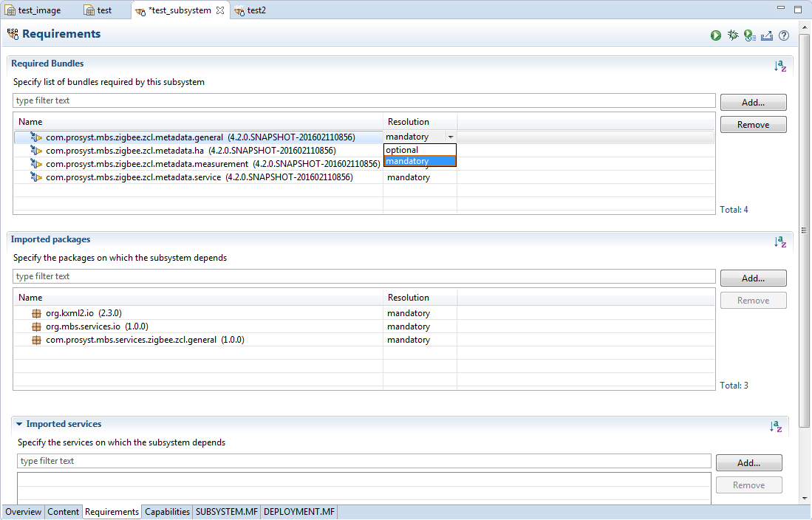Screen dimensions: 812x520
Task: Toggle alphabetical sort for Imported services
Action: tap(776, 426)
